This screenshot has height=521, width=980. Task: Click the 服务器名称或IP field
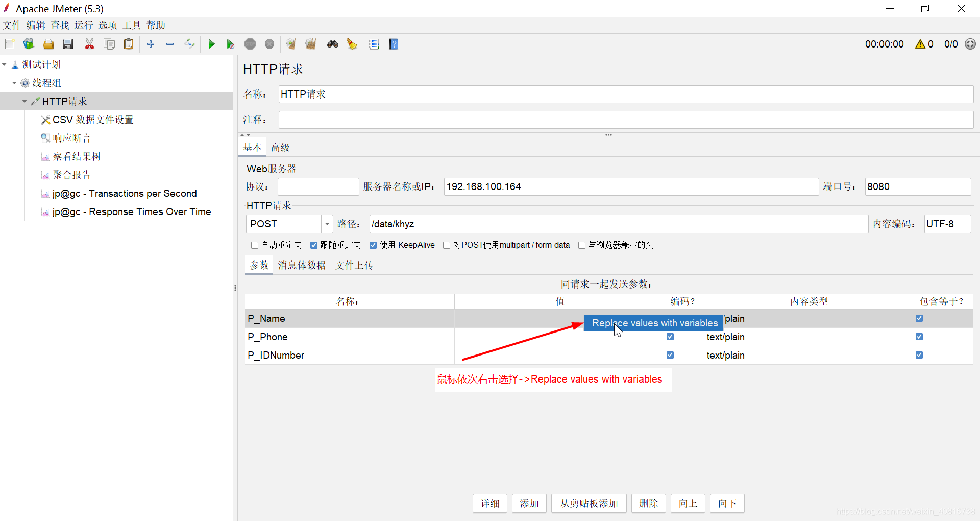point(631,186)
